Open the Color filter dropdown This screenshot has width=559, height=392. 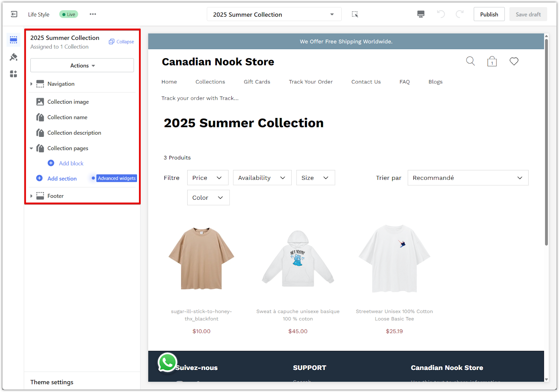[208, 198]
